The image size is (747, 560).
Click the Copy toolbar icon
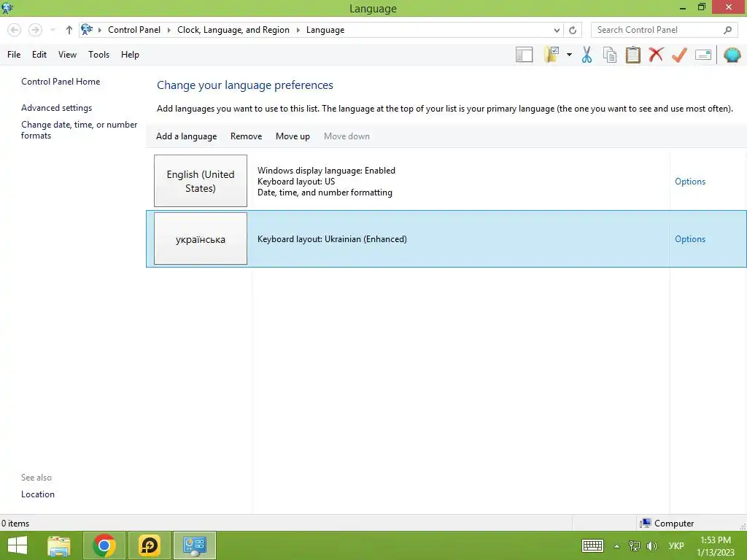pyautogui.click(x=610, y=55)
